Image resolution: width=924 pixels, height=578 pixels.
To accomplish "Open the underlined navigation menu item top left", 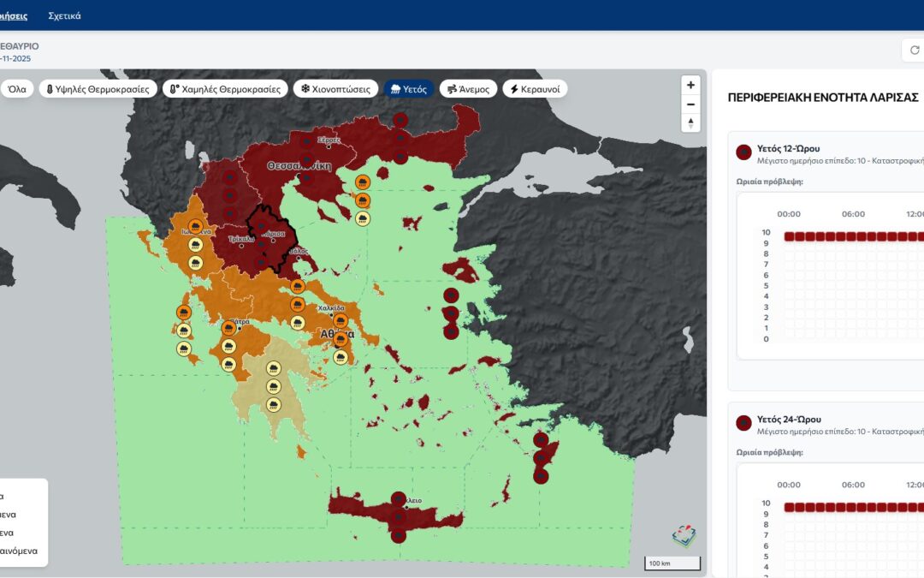I will click(x=12, y=15).
